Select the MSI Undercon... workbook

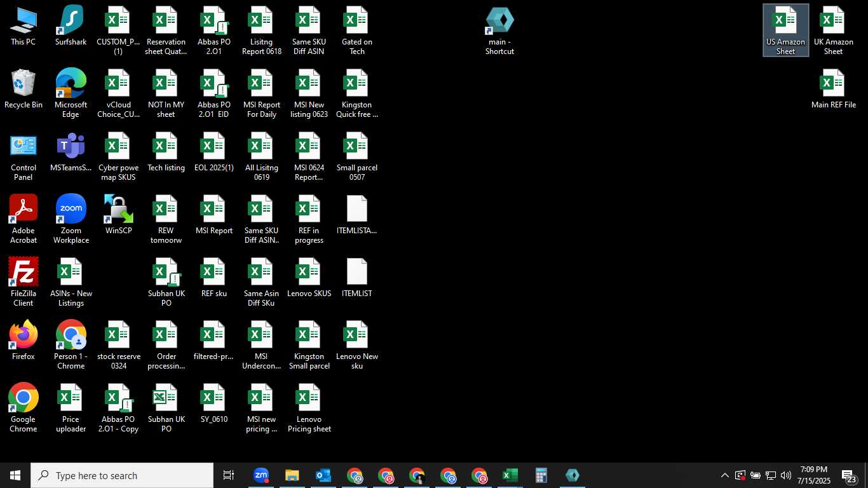[x=261, y=346]
